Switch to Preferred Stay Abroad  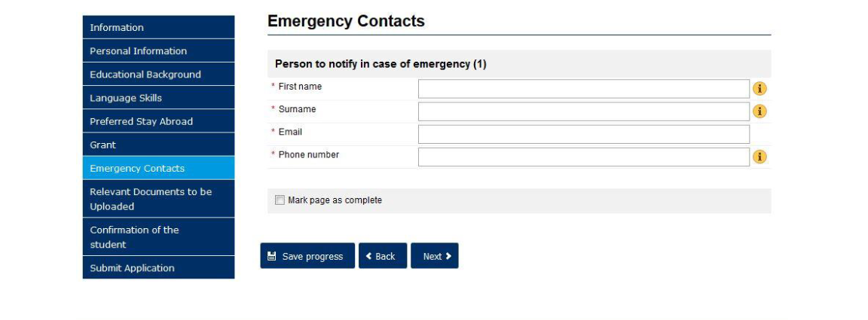point(158,121)
